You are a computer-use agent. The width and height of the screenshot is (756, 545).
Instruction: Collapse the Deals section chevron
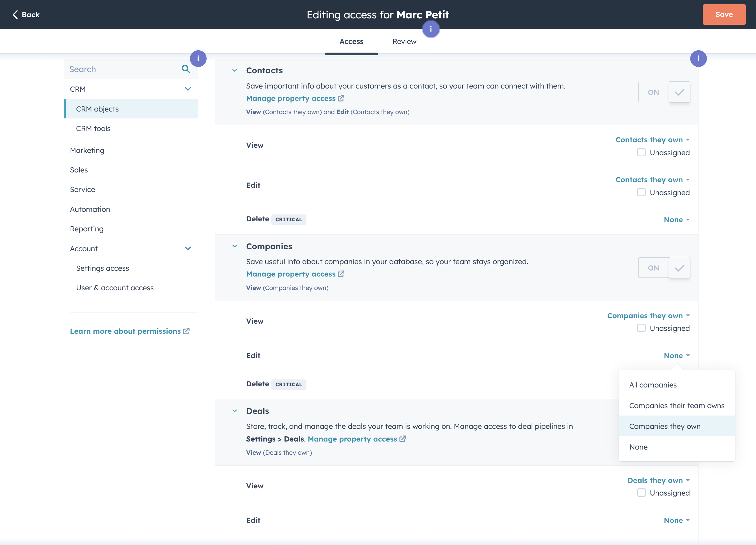235,411
